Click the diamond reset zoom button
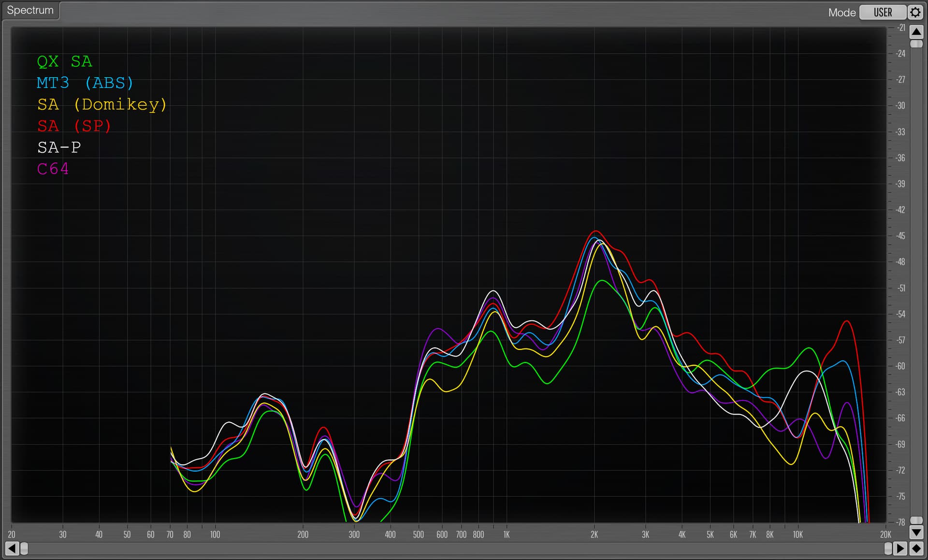Image resolution: width=928 pixels, height=560 pixels. (x=916, y=548)
